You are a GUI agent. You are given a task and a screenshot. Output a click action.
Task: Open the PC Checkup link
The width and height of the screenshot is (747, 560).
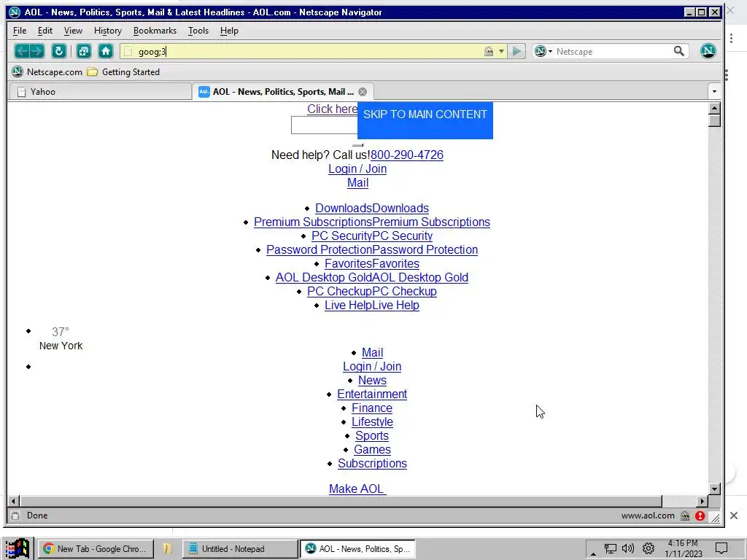coord(371,291)
